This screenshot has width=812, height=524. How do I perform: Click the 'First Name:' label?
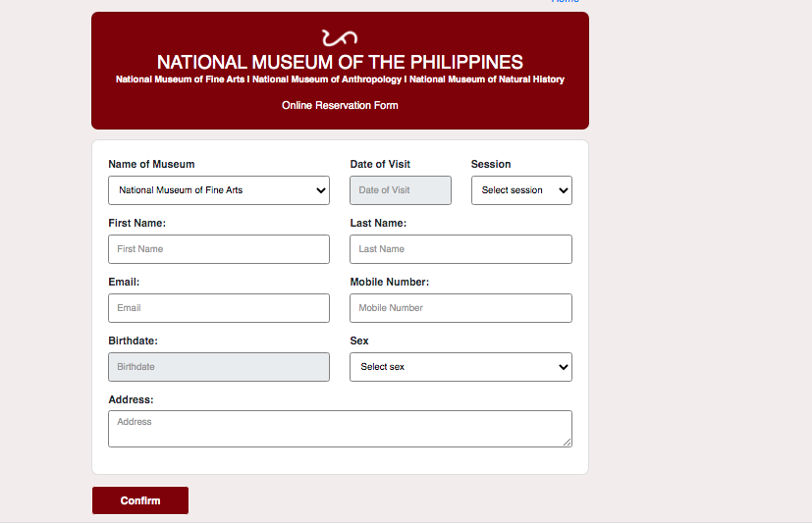click(x=136, y=223)
